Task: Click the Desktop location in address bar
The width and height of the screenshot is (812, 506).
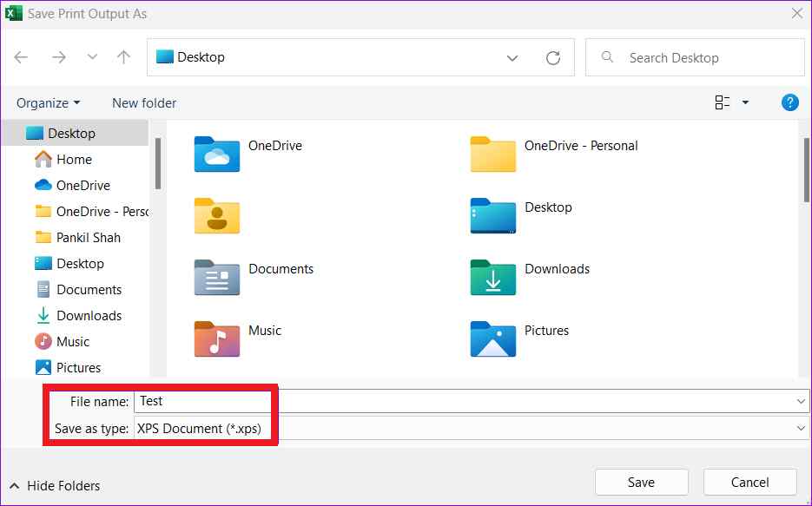Action: [190, 57]
